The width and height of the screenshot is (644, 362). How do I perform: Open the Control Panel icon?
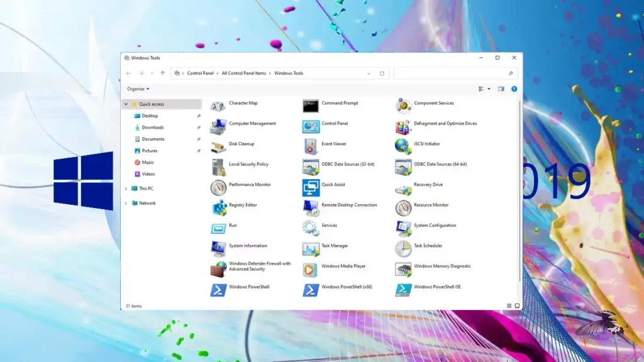tap(311, 127)
